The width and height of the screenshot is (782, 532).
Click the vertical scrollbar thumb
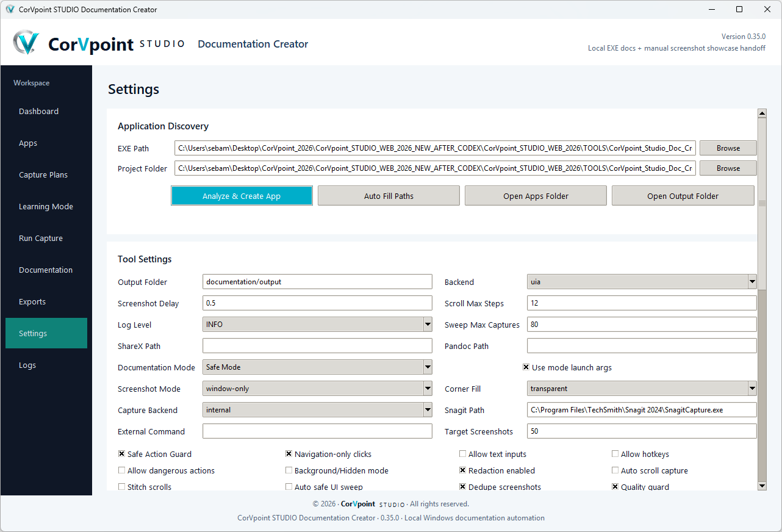pyautogui.click(x=762, y=204)
